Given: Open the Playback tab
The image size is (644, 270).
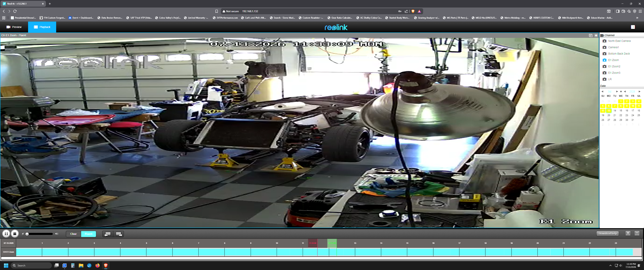Looking at the screenshot, I should [x=42, y=27].
